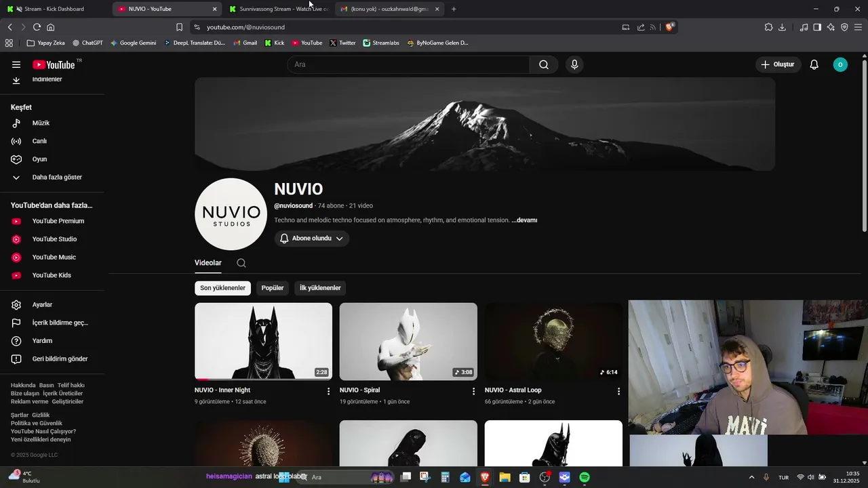The image size is (868, 488).
Task: Switch to the Gmail (konu yok) tab
Action: click(x=389, y=9)
